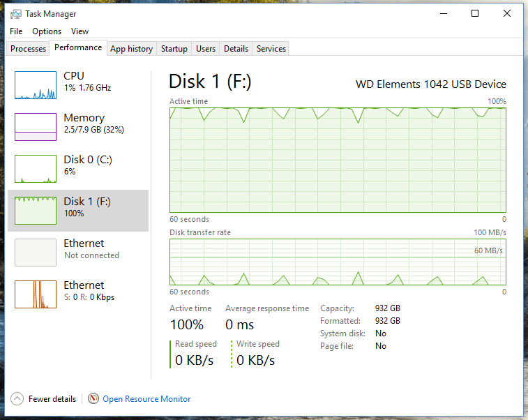Click the Disk 1 (F:) 100% sidebar label
Image resolution: width=528 pixels, height=420 pixels.
pyautogui.click(x=87, y=207)
